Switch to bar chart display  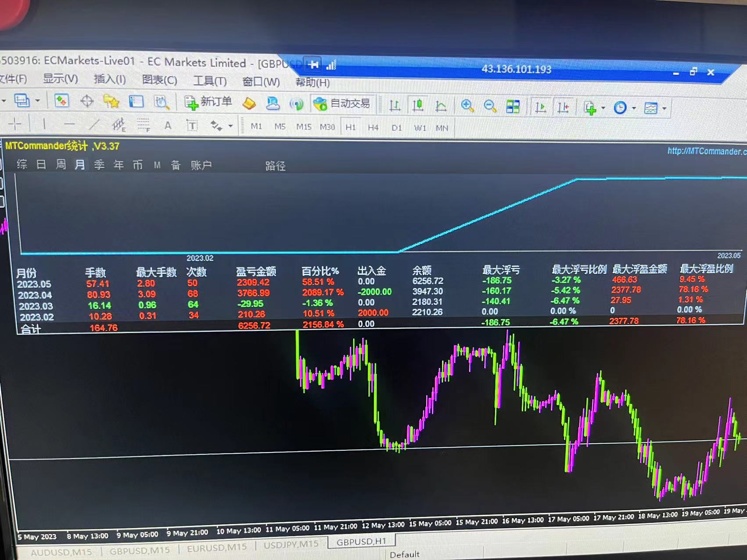click(x=395, y=105)
